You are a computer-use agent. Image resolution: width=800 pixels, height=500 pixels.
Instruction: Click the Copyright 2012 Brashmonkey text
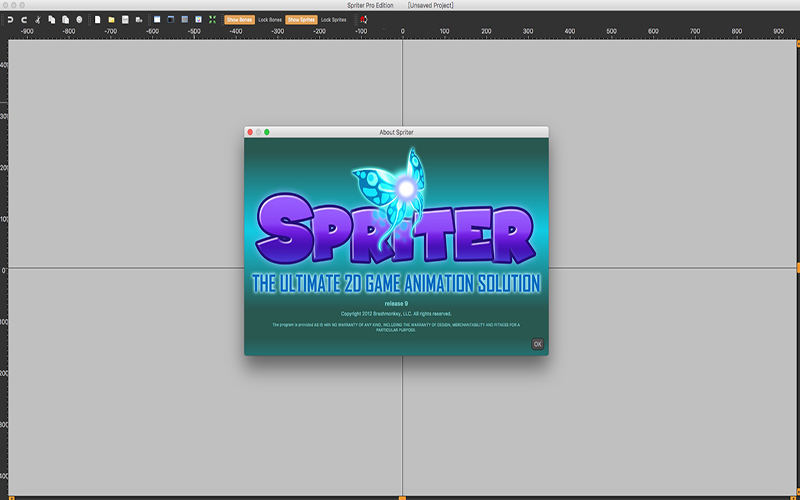[396, 314]
